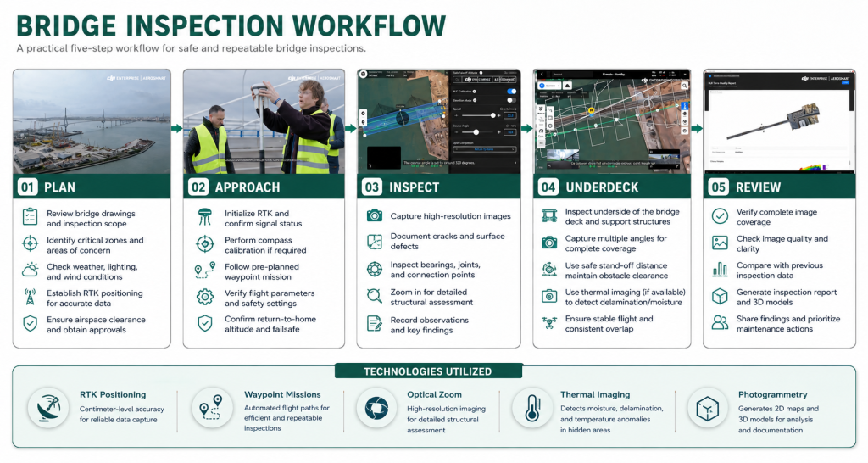Image resolution: width=868 pixels, height=463 pixels.
Task: Click the thermal camera icon in the Underdeck card
Action: [549, 296]
